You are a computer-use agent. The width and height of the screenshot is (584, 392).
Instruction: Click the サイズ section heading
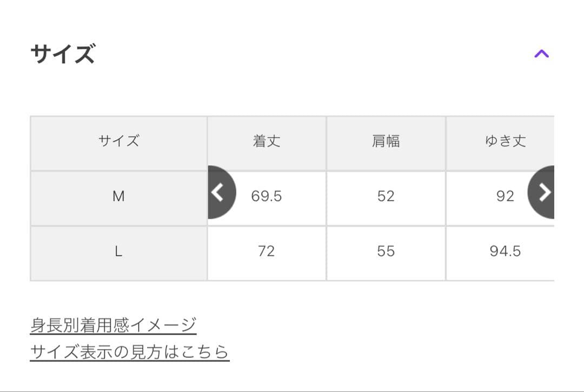click(63, 54)
